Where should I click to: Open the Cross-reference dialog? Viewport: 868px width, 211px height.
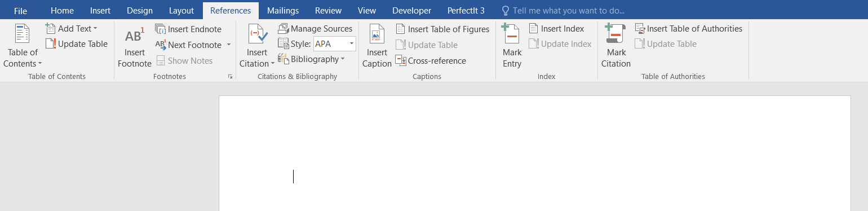431,61
